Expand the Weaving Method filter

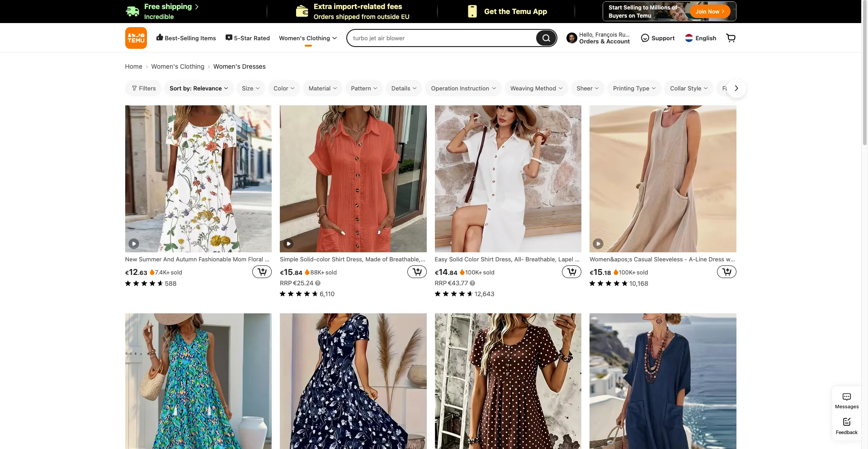pos(537,88)
